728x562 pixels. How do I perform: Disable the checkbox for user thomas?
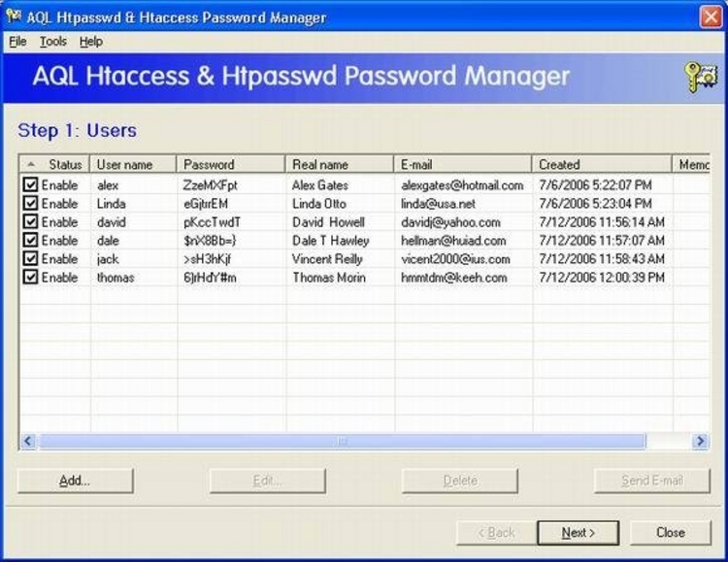pos(30,278)
